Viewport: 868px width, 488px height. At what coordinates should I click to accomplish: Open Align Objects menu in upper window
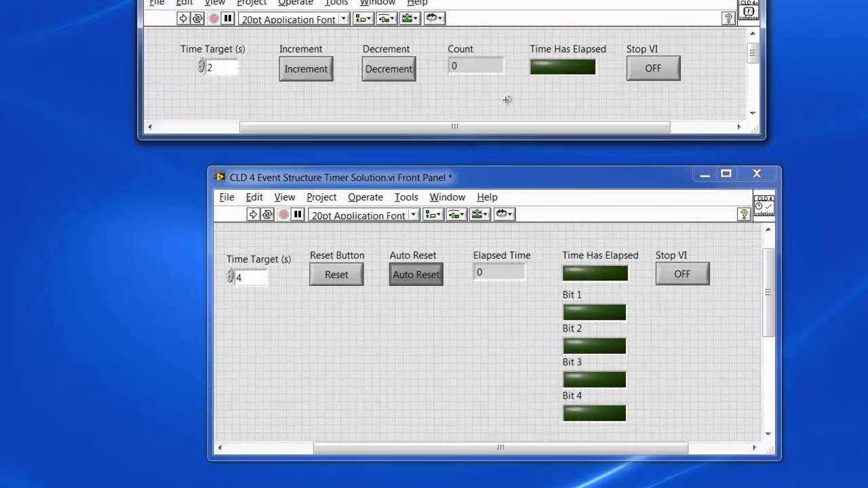tap(363, 19)
